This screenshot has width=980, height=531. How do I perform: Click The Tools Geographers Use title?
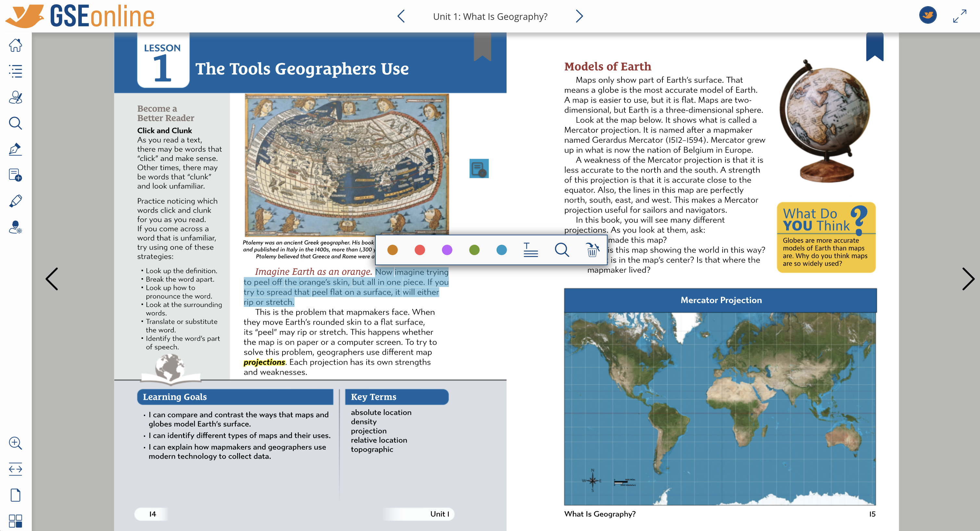point(302,69)
